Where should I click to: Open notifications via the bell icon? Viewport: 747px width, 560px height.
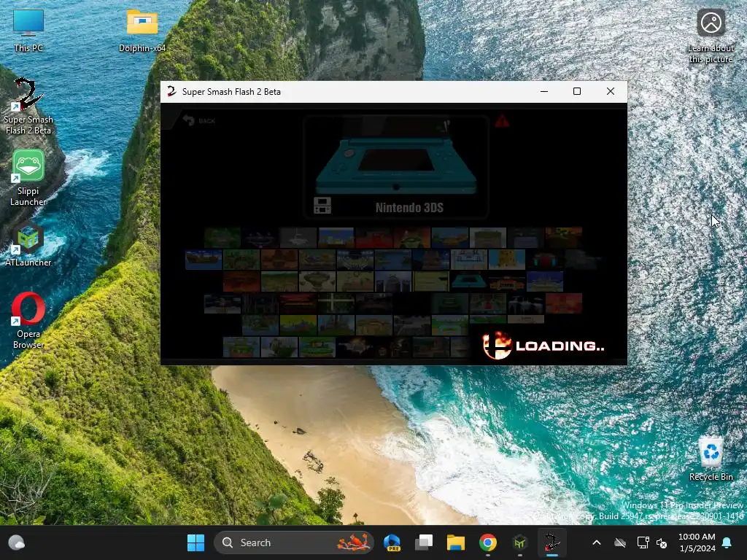point(727,542)
